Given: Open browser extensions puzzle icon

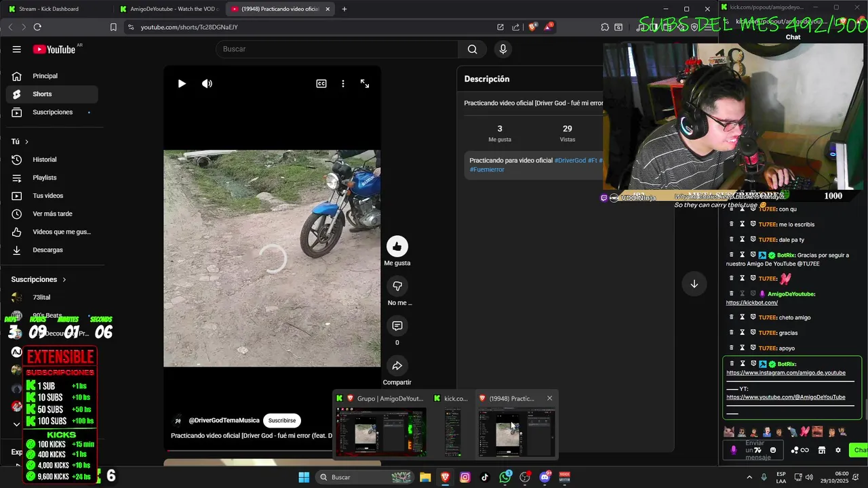Looking at the screenshot, I should [605, 27].
